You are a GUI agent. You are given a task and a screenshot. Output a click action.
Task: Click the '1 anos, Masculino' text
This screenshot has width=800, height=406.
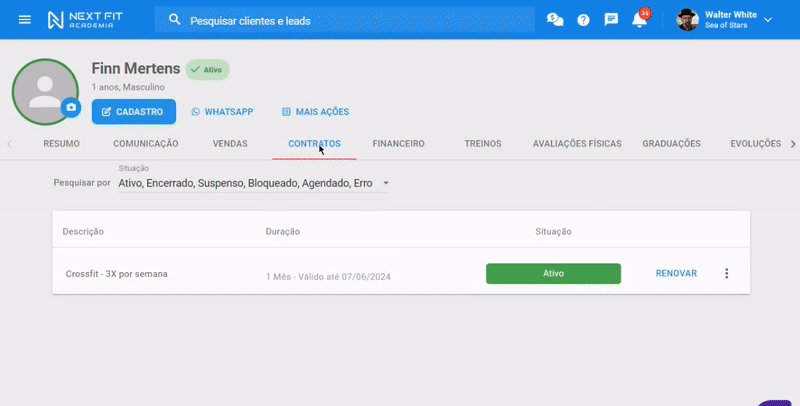pyautogui.click(x=128, y=87)
